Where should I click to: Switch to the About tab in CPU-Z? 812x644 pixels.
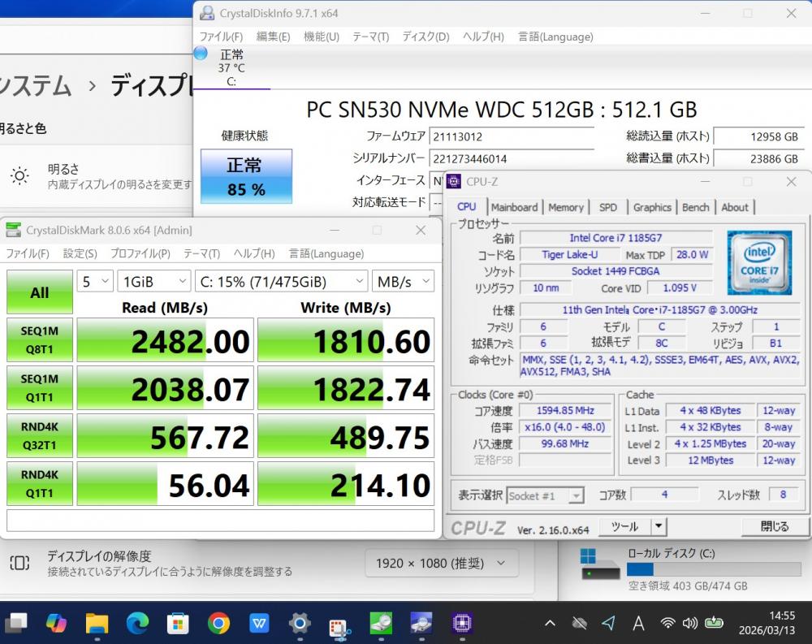735,207
